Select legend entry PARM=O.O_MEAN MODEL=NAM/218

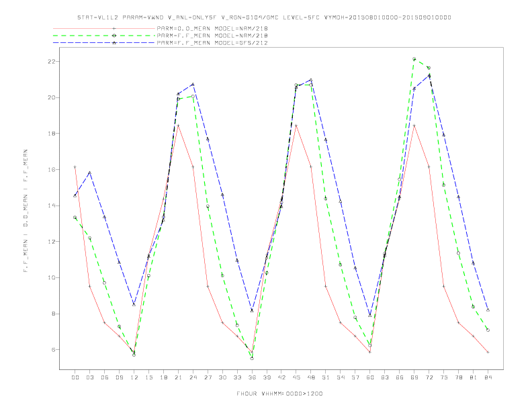(x=212, y=28)
